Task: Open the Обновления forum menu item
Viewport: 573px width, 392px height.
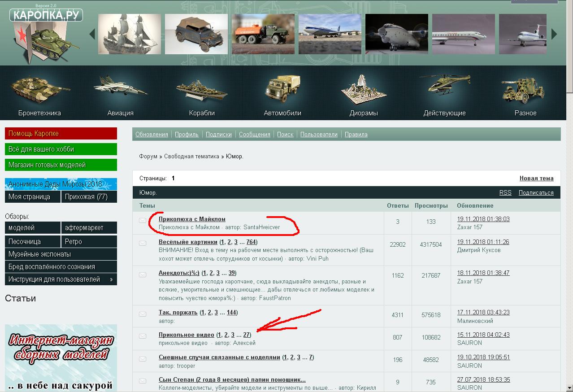Action: [152, 134]
